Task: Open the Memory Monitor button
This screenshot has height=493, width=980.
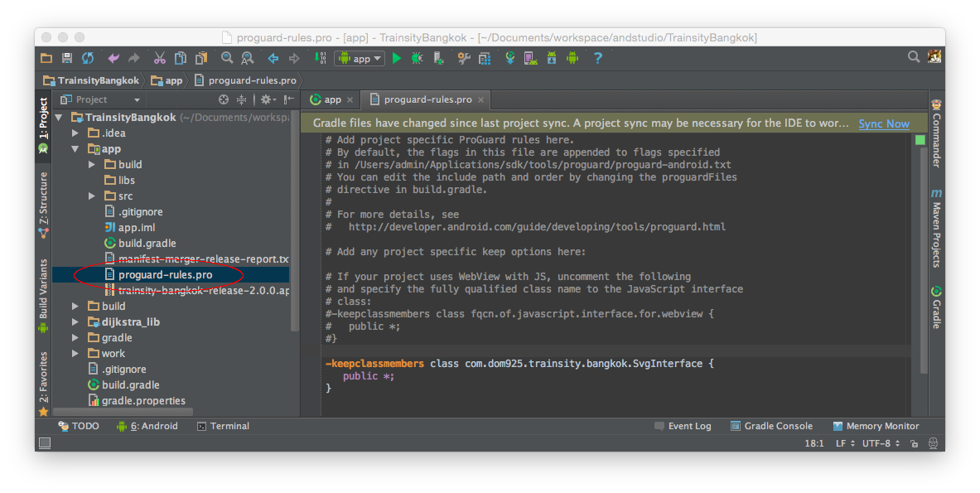Action: click(876, 426)
